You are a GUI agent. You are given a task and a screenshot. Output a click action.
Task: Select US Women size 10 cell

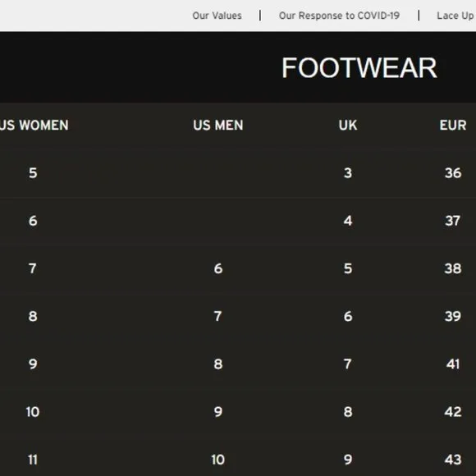(x=33, y=412)
